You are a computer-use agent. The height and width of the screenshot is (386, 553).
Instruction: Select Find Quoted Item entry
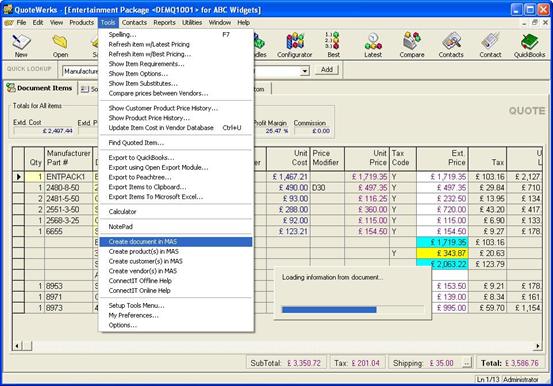176,143
